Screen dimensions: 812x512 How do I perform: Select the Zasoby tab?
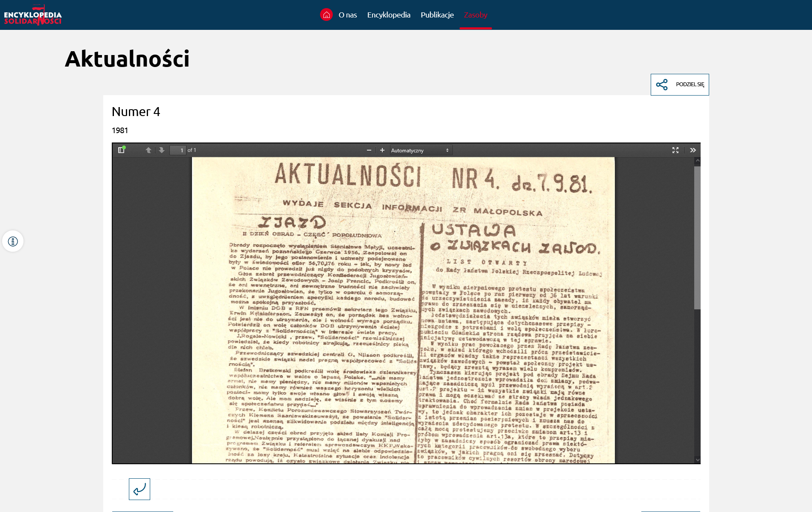[x=475, y=15]
